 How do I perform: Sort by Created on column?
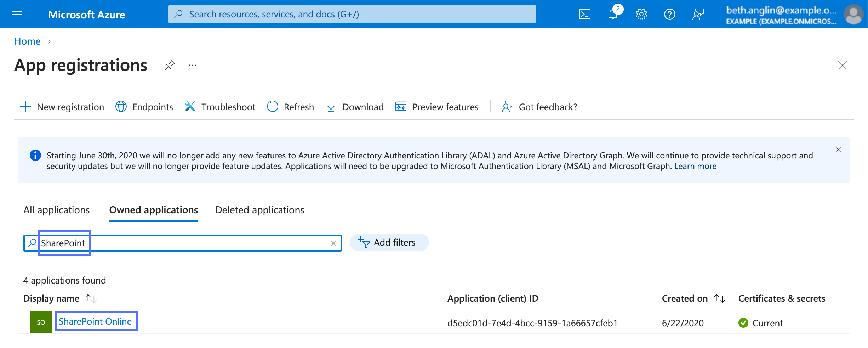click(693, 298)
